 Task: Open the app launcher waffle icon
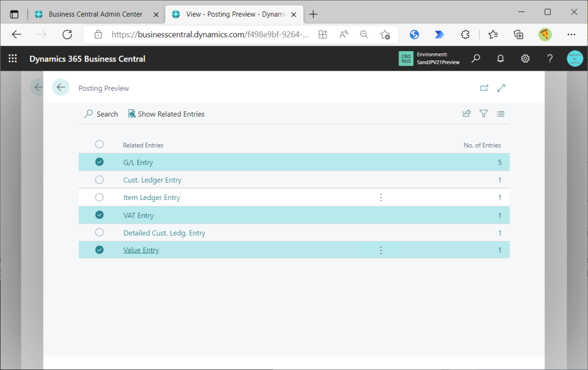tap(13, 59)
